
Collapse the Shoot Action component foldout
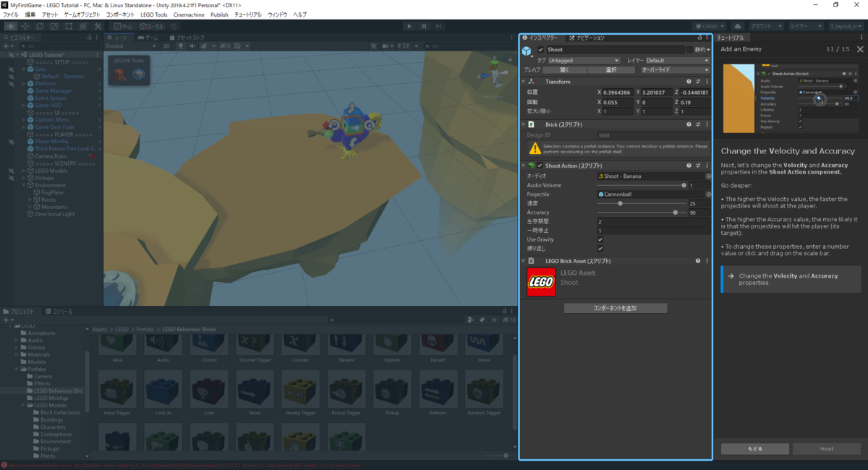pos(523,166)
